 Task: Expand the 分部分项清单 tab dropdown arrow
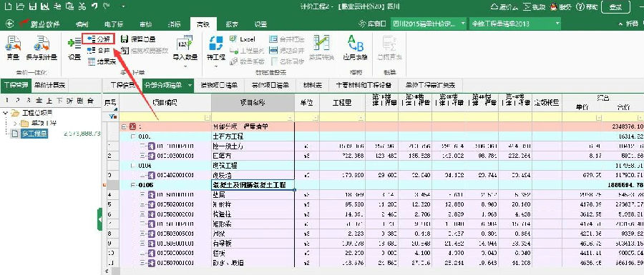coord(190,86)
